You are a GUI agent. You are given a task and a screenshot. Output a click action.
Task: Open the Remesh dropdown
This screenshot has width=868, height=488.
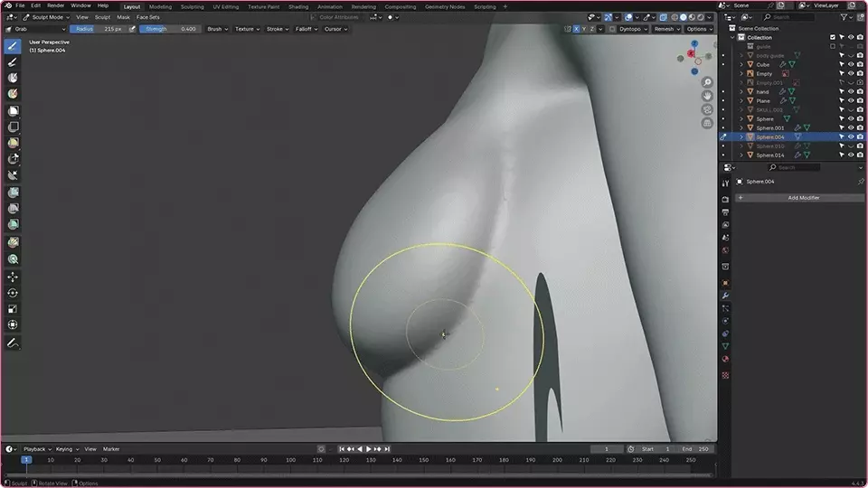pos(666,29)
